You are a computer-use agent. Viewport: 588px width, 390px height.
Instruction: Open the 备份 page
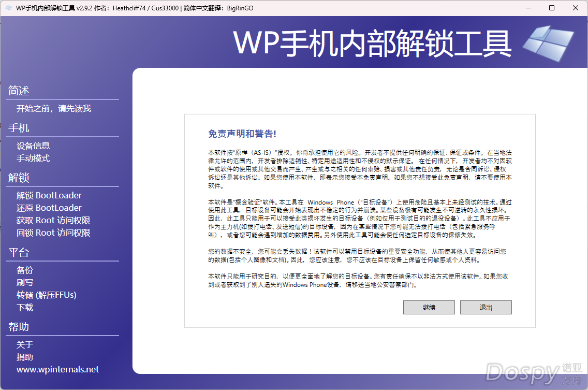pos(25,270)
